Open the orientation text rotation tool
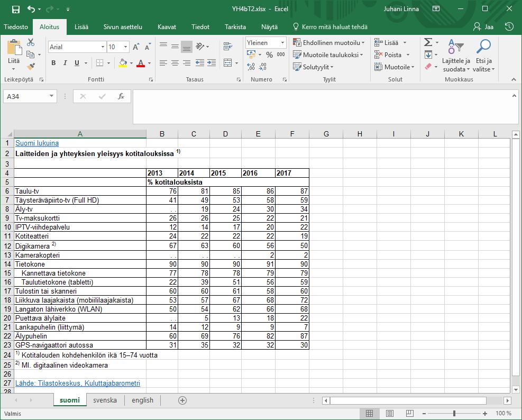The image size is (522, 420). [200, 47]
